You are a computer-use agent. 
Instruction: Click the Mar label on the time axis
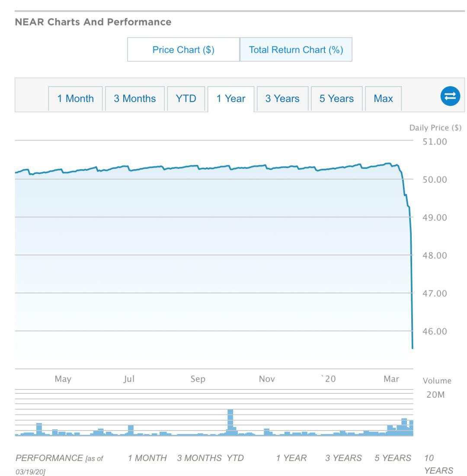point(391,379)
